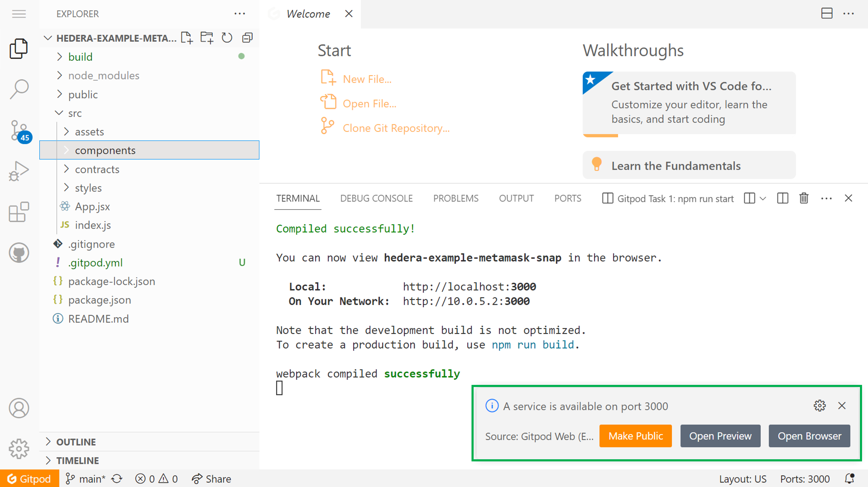Open the terminal launch profile dropdown arrow
Screen dimensions: 868x487
pyautogui.click(x=763, y=198)
